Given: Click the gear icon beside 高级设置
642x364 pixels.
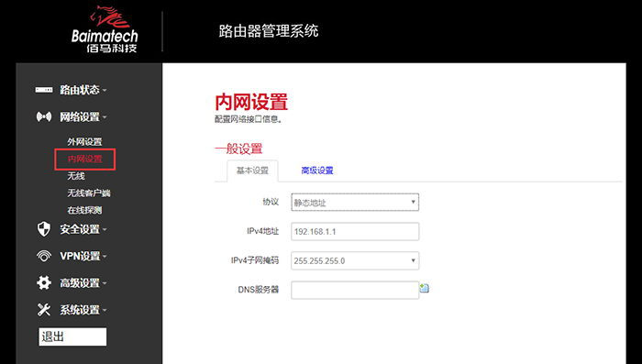Looking at the screenshot, I should click(x=44, y=282).
